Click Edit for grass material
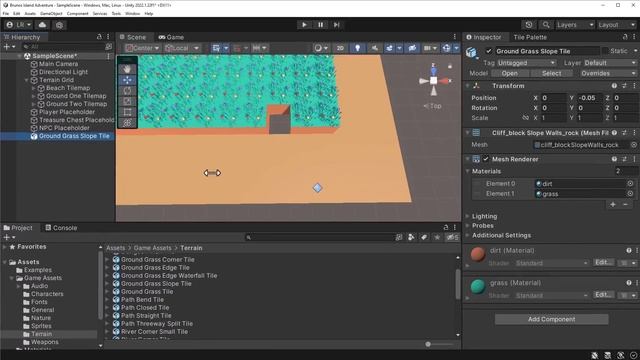 coord(604,295)
